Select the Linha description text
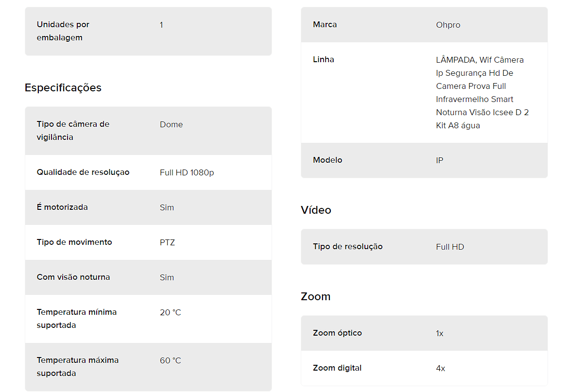Screen dimensions: 566x392 tap(482, 93)
